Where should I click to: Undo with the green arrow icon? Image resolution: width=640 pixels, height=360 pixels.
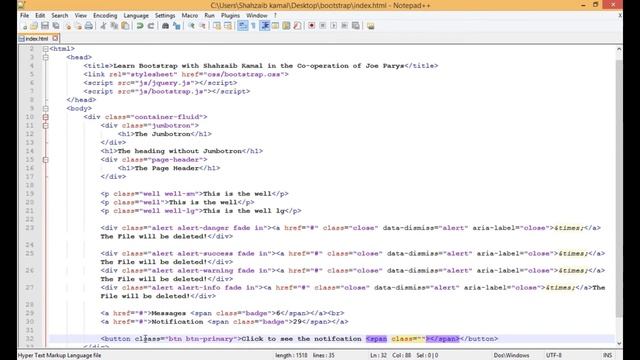[x=140, y=26]
